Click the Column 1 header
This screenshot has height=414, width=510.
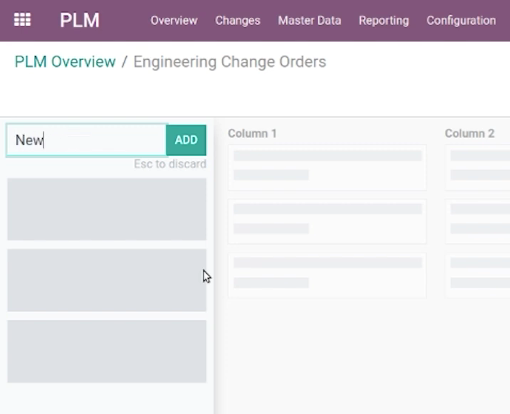[252, 133]
